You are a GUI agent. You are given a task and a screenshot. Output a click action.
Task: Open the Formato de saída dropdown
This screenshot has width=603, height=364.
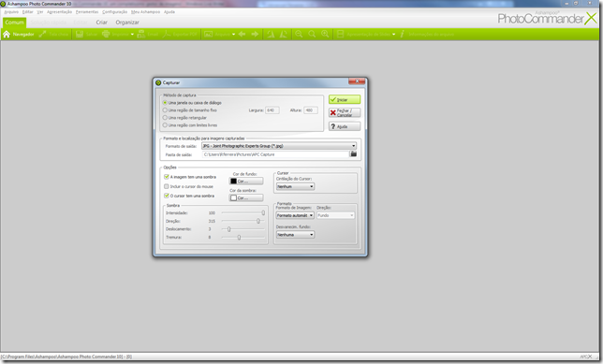(x=279, y=146)
